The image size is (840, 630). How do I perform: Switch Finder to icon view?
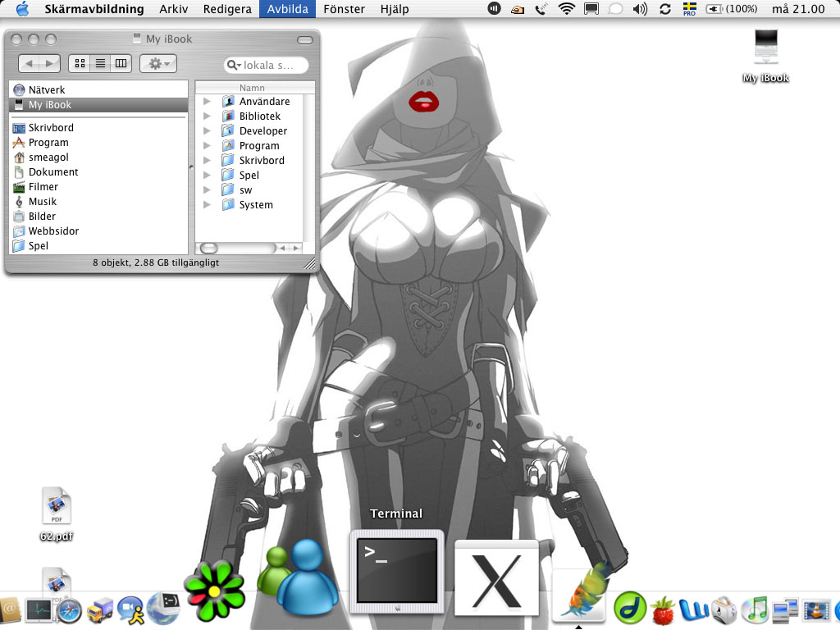point(80,64)
